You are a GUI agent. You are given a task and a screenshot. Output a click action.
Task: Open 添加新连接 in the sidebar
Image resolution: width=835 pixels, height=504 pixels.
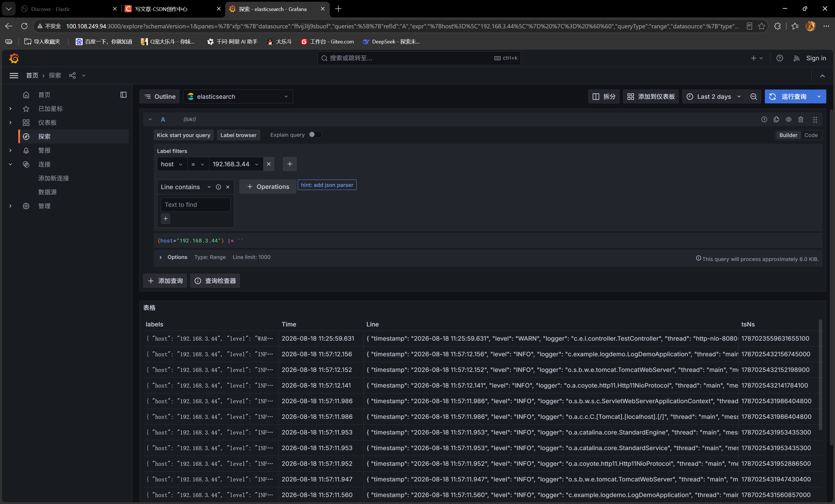coord(54,178)
